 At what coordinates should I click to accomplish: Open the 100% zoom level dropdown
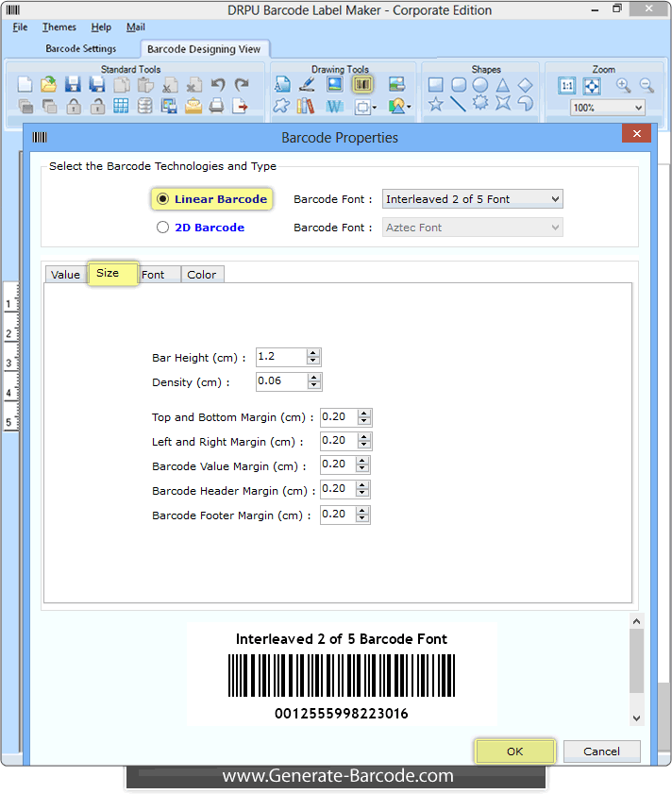(x=607, y=109)
